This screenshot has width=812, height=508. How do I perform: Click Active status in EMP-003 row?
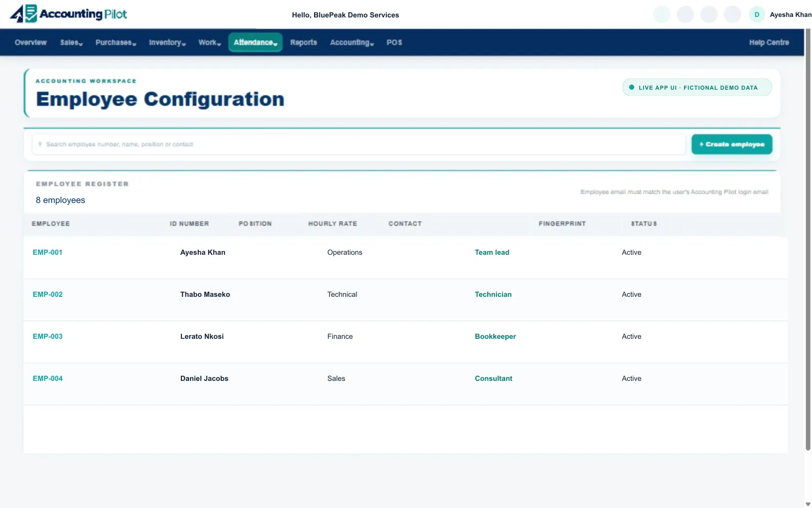632,336
